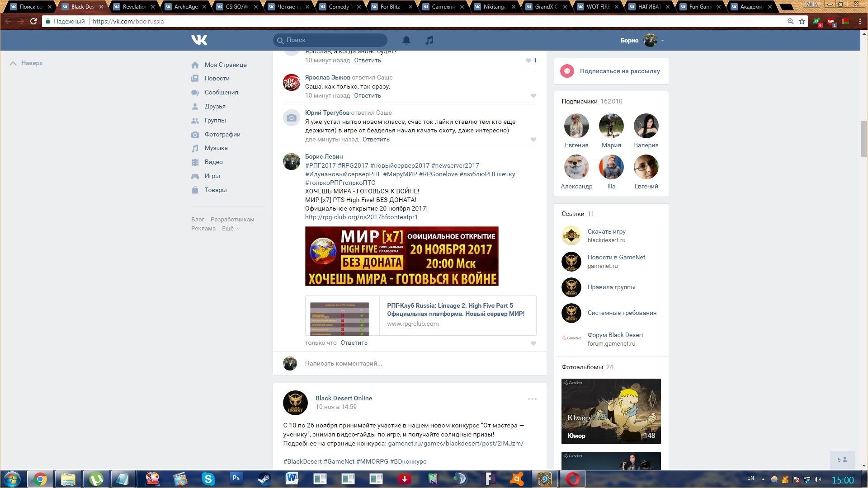Like Ярослав Зыков's reply heart
868x488 pixels.
(533, 96)
